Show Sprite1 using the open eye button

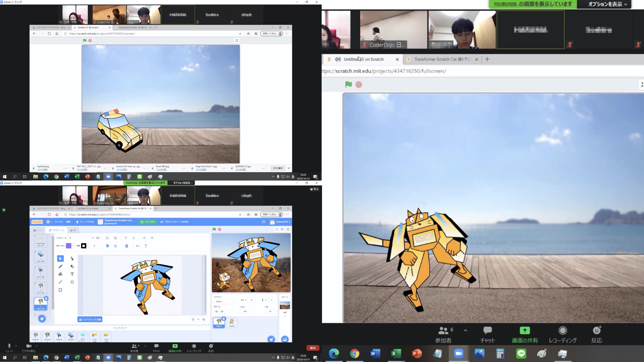216,312
